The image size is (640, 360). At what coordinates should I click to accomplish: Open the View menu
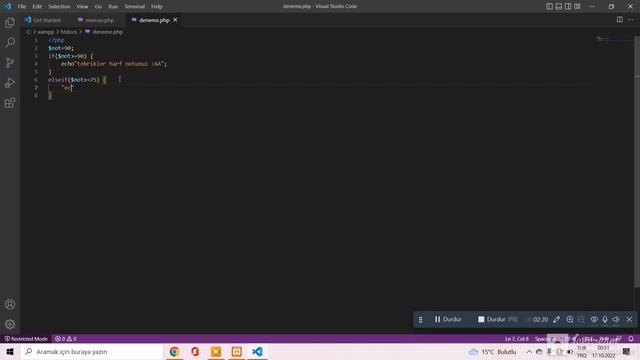pyautogui.click(x=82, y=7)
